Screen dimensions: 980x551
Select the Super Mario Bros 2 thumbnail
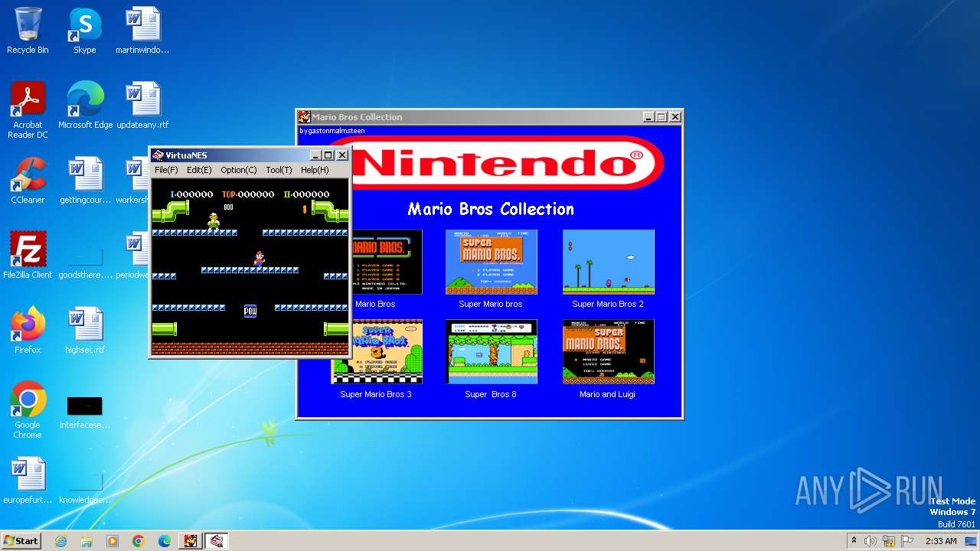click(609, 262)
